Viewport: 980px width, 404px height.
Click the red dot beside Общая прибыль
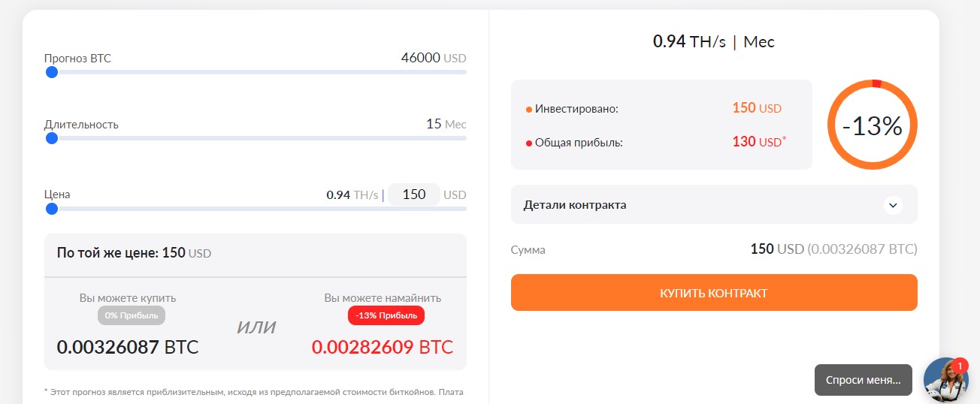529,143
